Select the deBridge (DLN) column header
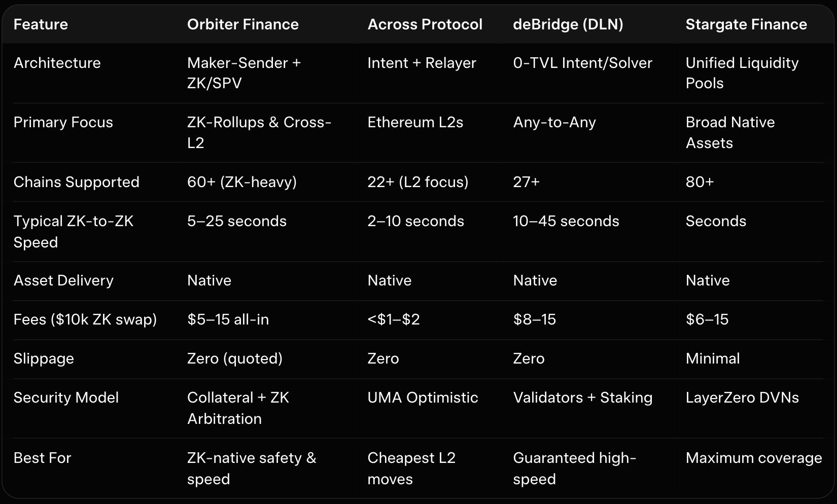Image resolution: width=837 pixels, height=504 pixels. tap(568, 24)
